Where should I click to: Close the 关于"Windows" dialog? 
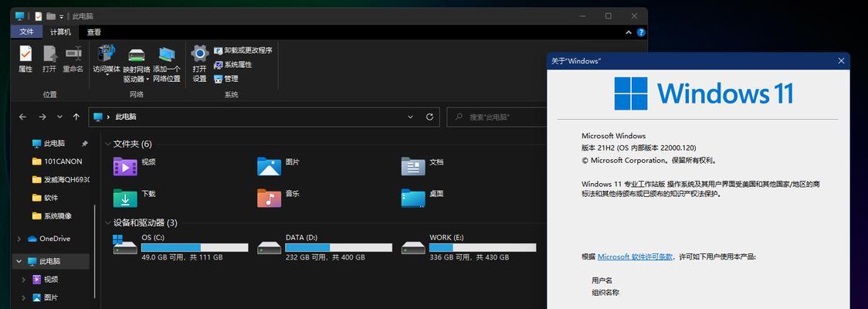(x=842, y=61)
